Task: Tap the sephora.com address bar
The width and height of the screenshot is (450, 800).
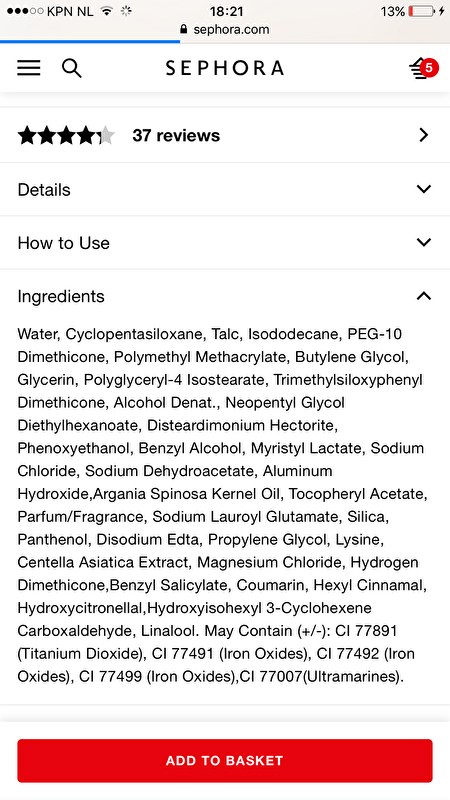Action: point(224,29)
